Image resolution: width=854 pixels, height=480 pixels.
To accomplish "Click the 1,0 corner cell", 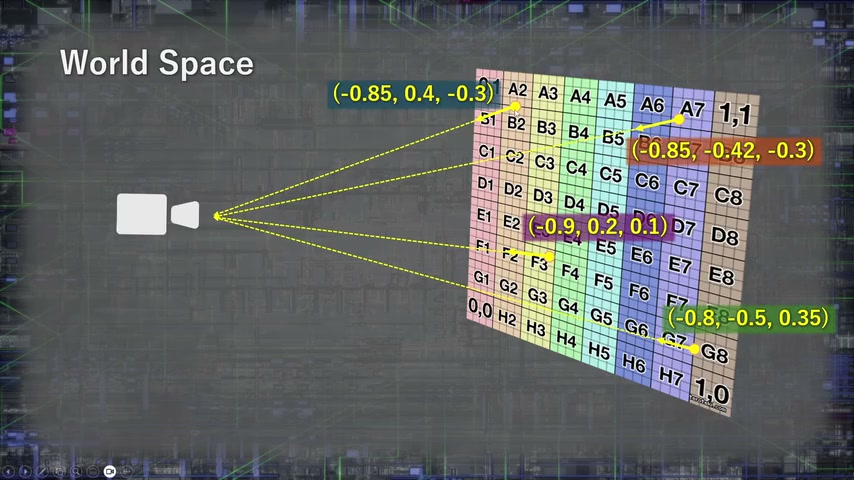I will [712, 392].
